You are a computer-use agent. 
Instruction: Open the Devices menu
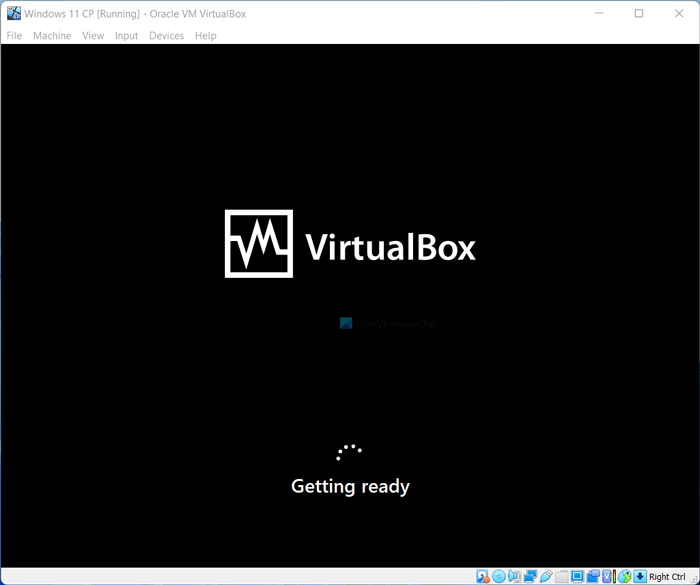point(167,36)
